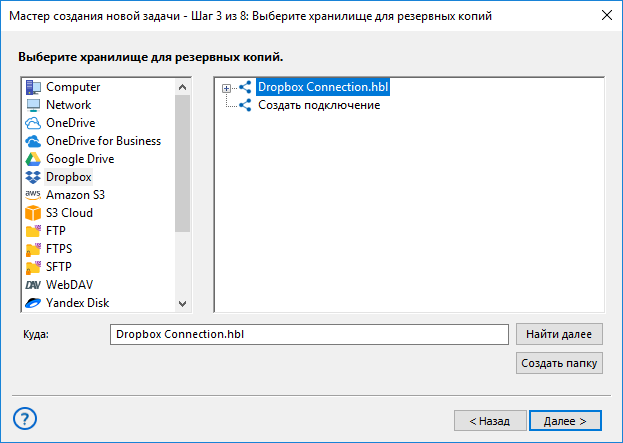Select Network in the storage list

69,105
